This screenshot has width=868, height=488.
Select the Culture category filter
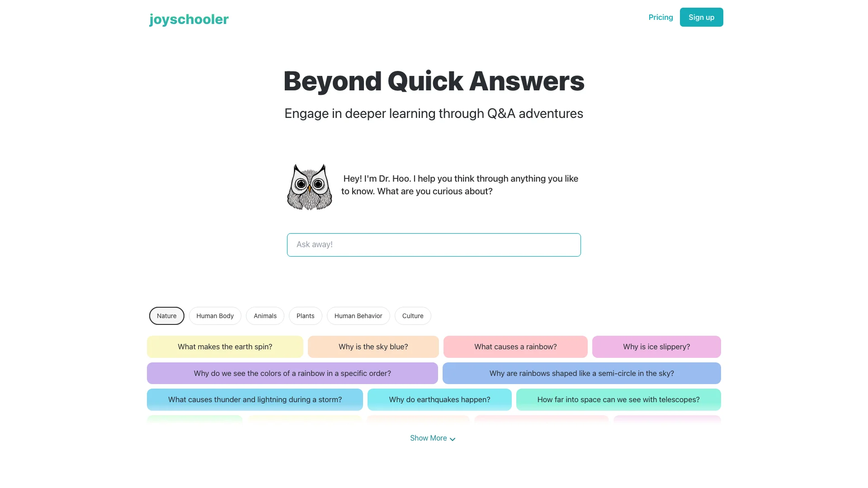(412, 316)
